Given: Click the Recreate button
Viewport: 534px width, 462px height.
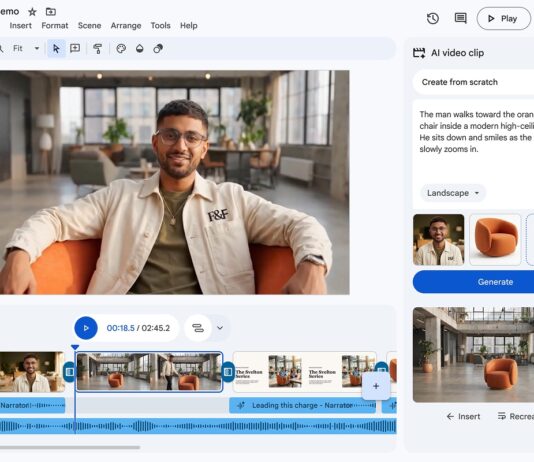Looking at the screenshot, I should (516, 416).
